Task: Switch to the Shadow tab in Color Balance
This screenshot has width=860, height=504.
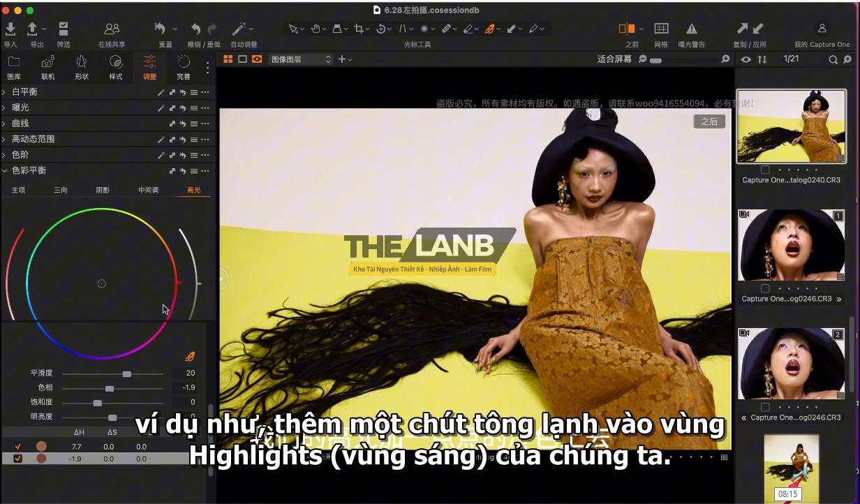Action: click(103, 190)
